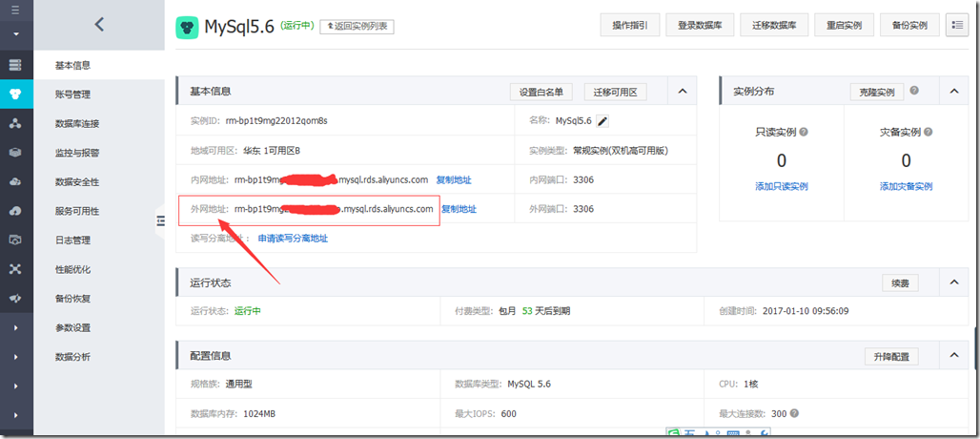Click 克隆实例 button
This screenshot has height=439, width=980.
877,92
